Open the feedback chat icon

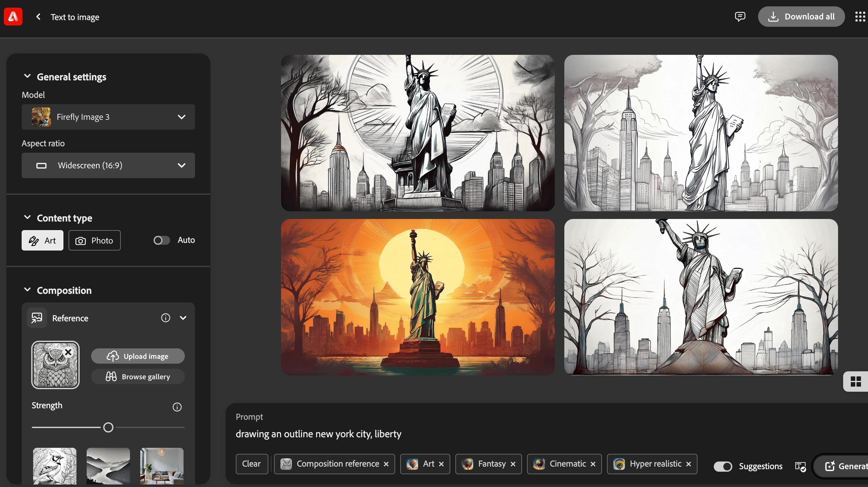[740, 17]
